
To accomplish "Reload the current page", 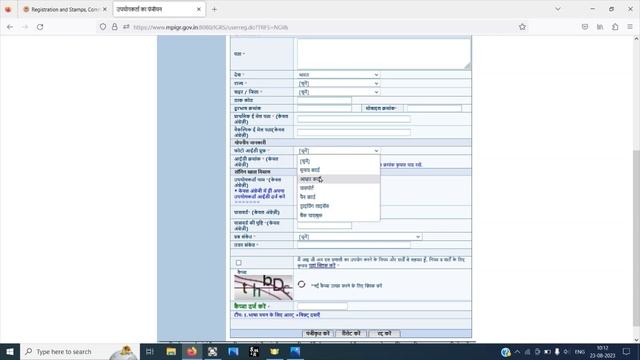I will point(40,27).
